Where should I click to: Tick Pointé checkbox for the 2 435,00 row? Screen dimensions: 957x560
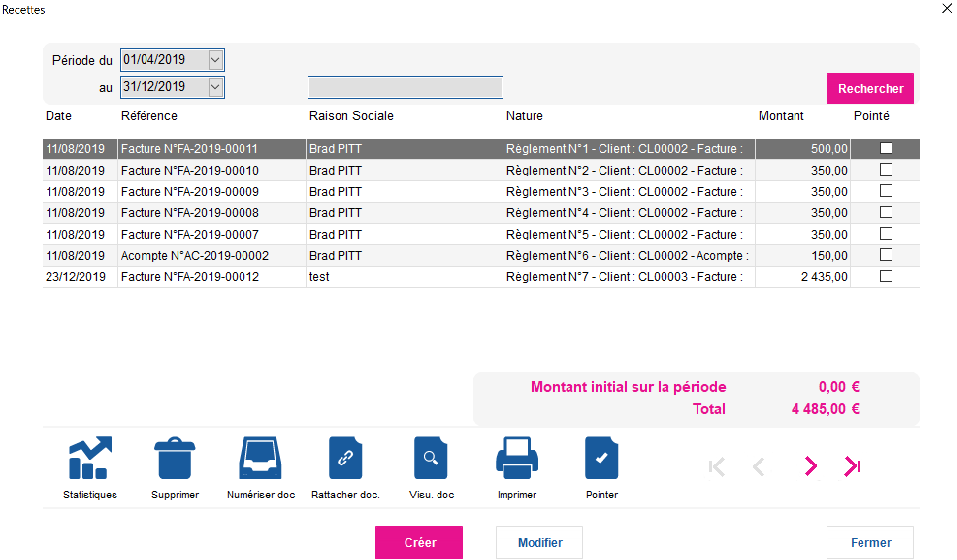[886, 276]
